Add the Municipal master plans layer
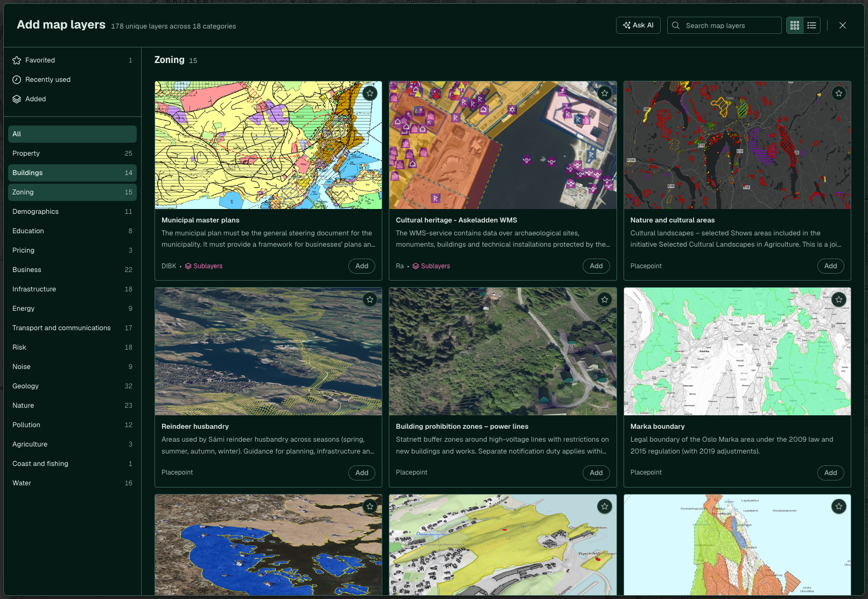The height and width of the screenshot is (599, 868). [362, 266]
